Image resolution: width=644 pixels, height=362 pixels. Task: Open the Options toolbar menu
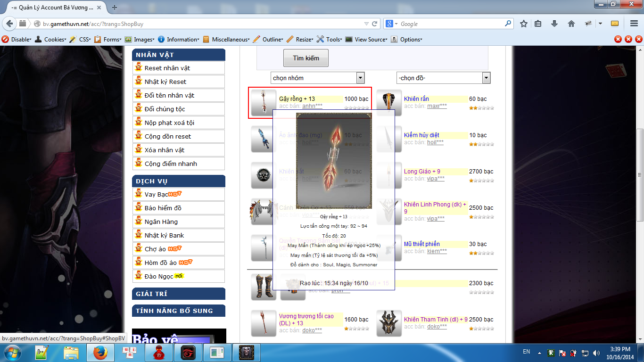(x=407, y=40)
